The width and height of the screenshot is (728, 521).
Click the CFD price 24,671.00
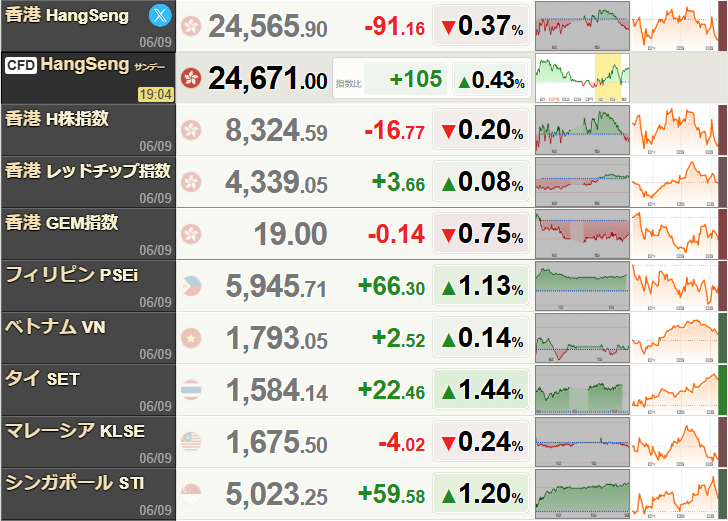268,78
